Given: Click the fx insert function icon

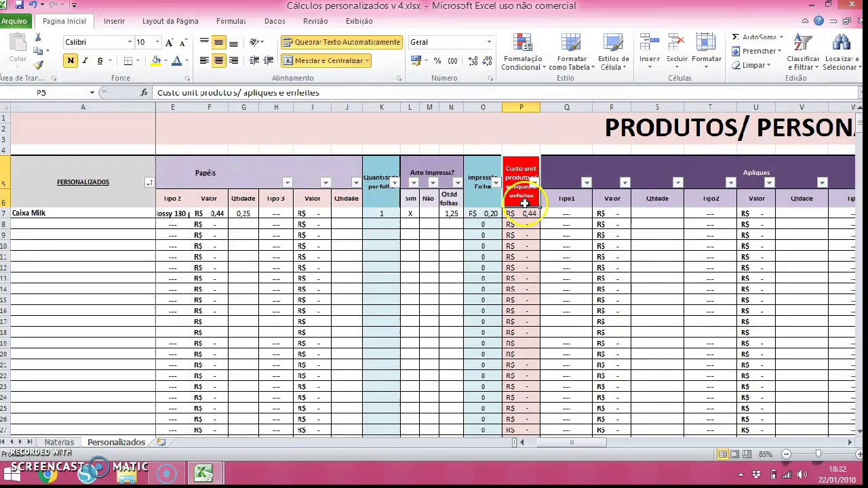Looking at the screenshot, I should point(144,92).
